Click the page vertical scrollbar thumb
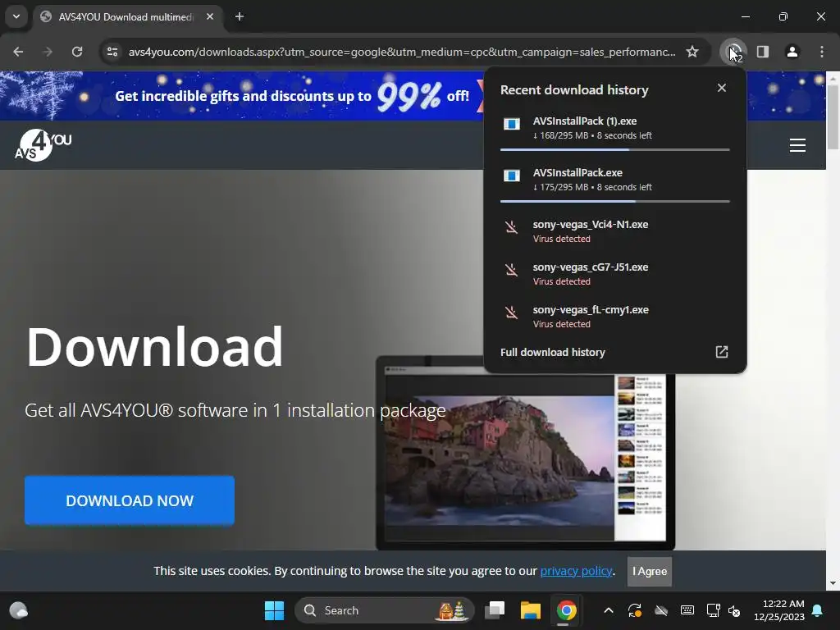Image resolution: width=840 pixels, height=630 pixels. (833, 116)
